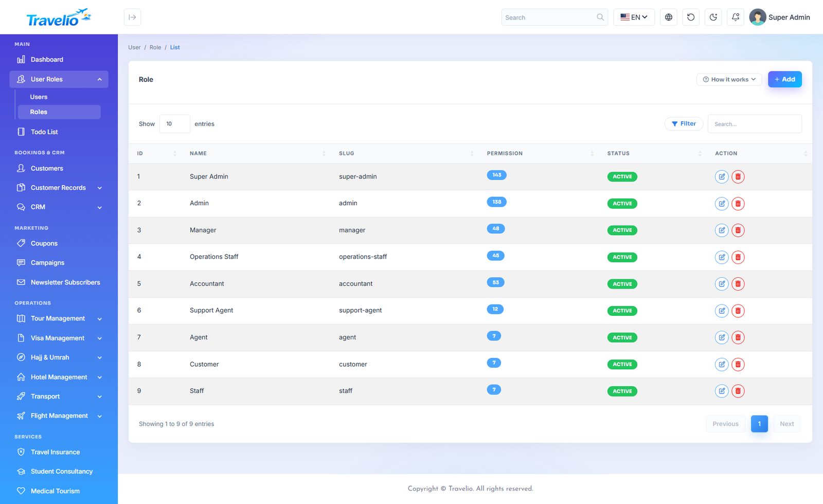Click the Travelio logo
Image resolution: width=823 pixels, height=504 pixels.
[59, 17]
